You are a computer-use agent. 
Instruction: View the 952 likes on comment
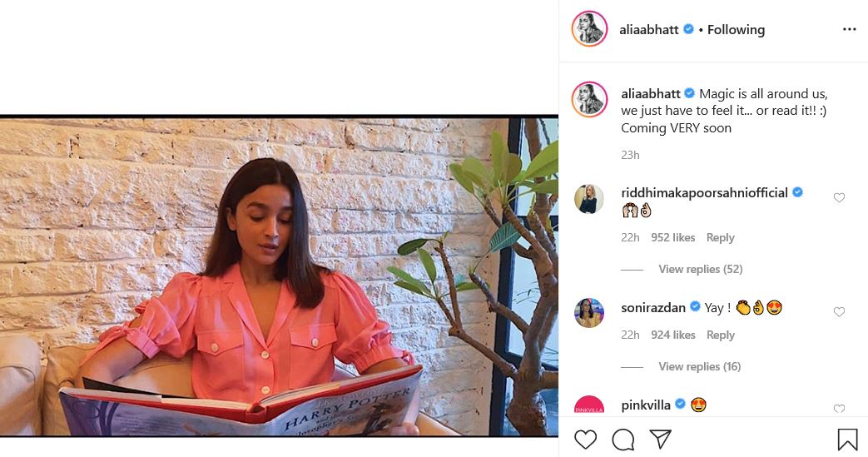[672, 237]
